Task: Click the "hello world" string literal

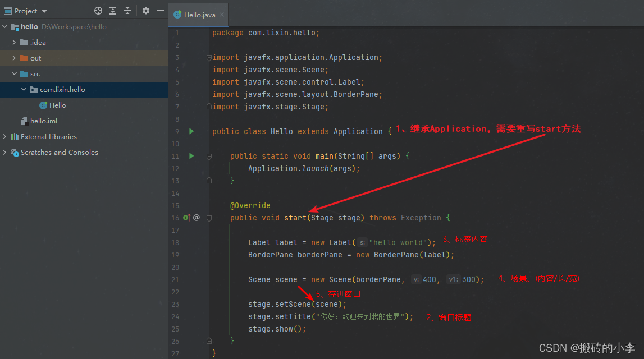Action: point(398,242)
